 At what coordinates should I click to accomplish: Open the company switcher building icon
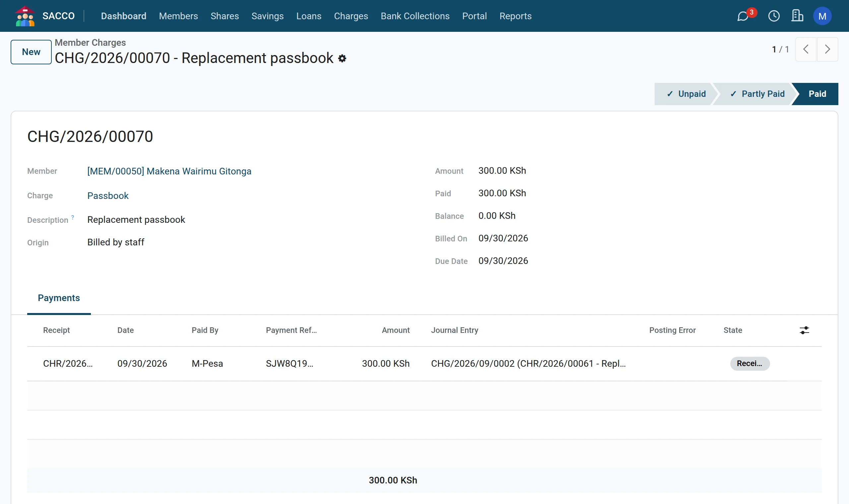pyautogui.click(x=797, y=16)
